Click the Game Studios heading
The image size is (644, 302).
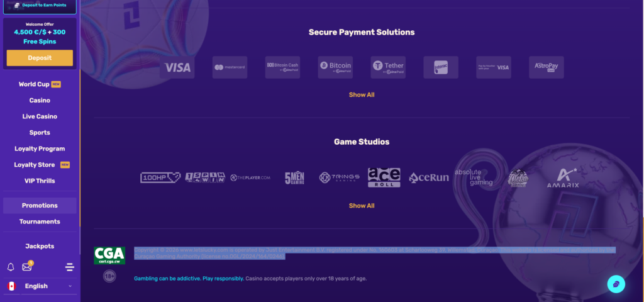pos(362,142)
